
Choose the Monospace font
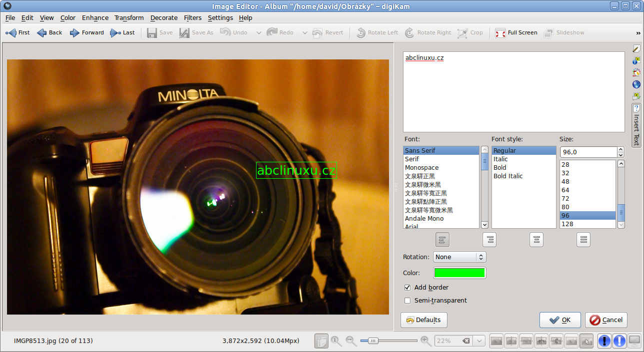(441, 168)
